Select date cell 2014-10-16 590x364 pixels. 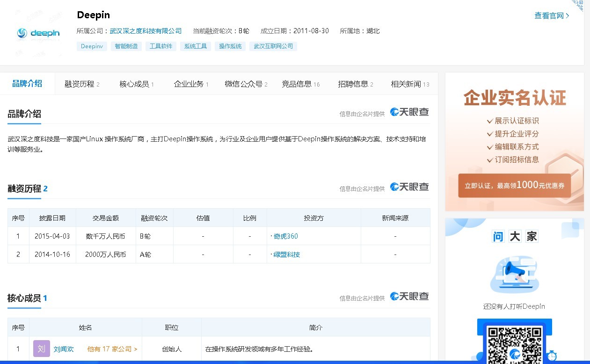52,255
